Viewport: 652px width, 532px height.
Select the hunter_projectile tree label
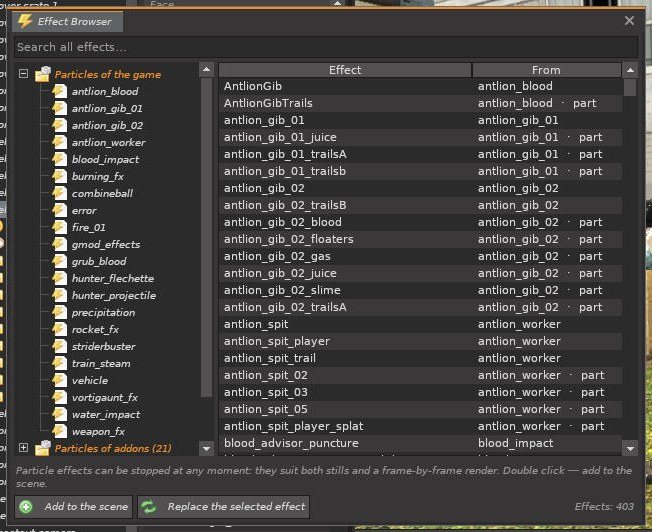114,296
